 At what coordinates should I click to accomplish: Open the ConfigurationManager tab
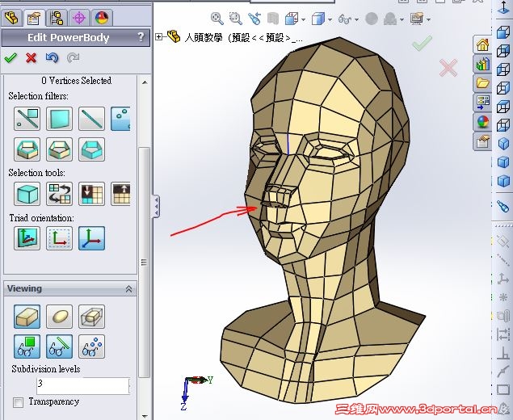coord(57,18)
